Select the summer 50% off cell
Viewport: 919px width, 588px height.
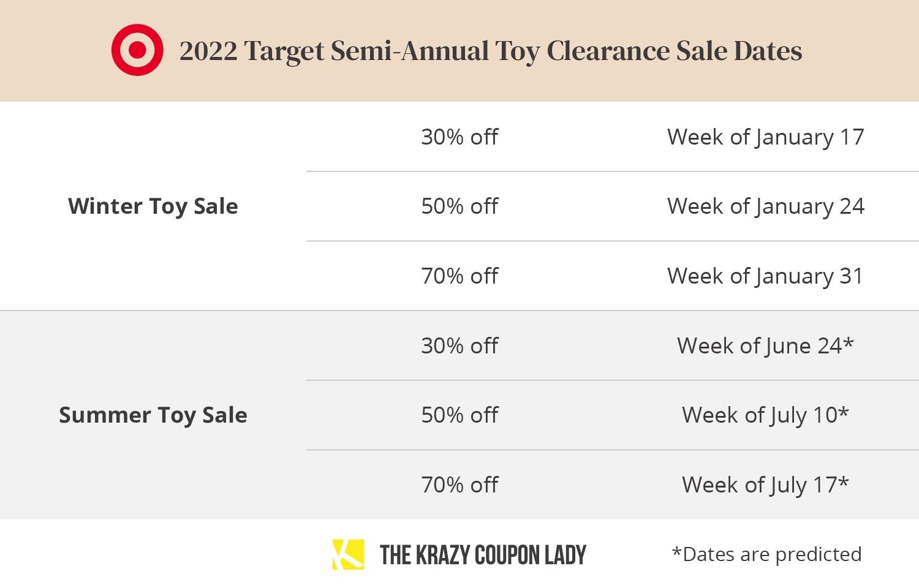coord(459,415)
